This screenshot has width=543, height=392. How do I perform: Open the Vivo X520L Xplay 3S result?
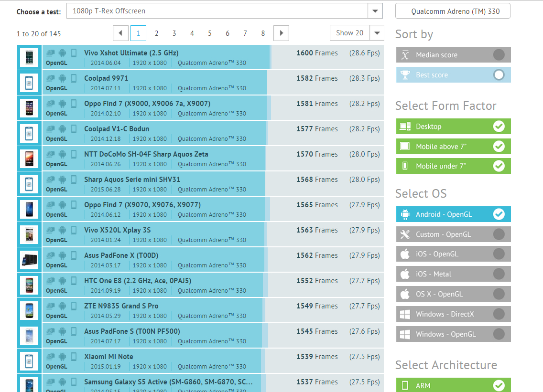118,230
